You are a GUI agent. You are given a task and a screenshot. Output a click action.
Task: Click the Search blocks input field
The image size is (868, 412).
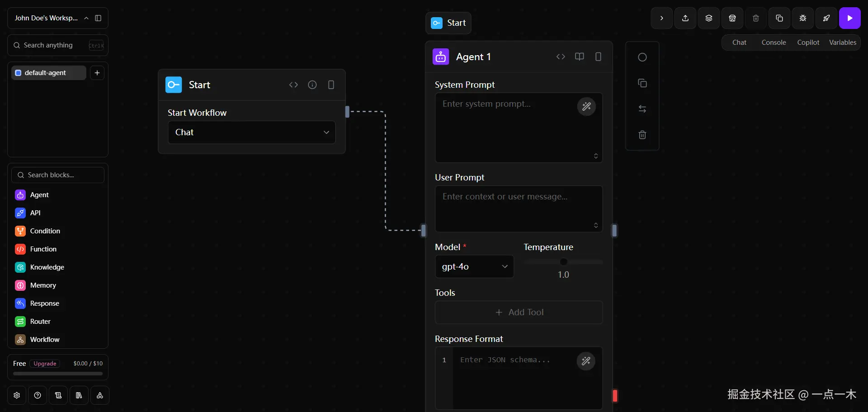pyautogui.click(x=58, y=175)
